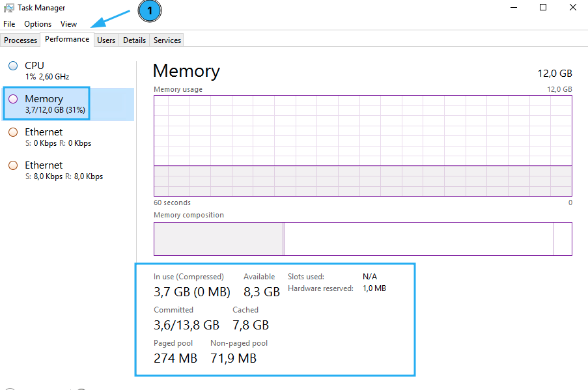Switch to the Details tab
Screen dimensions: 588x390
[134, 40]
